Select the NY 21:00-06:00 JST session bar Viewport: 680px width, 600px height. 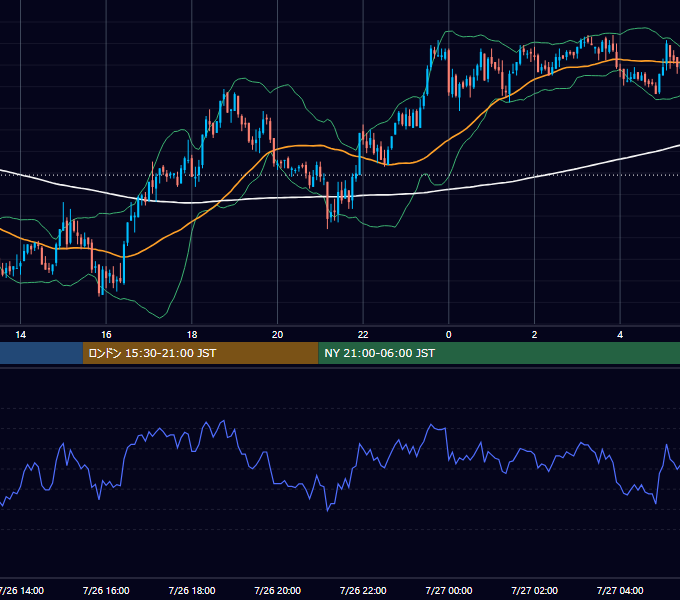click(499, 353)
